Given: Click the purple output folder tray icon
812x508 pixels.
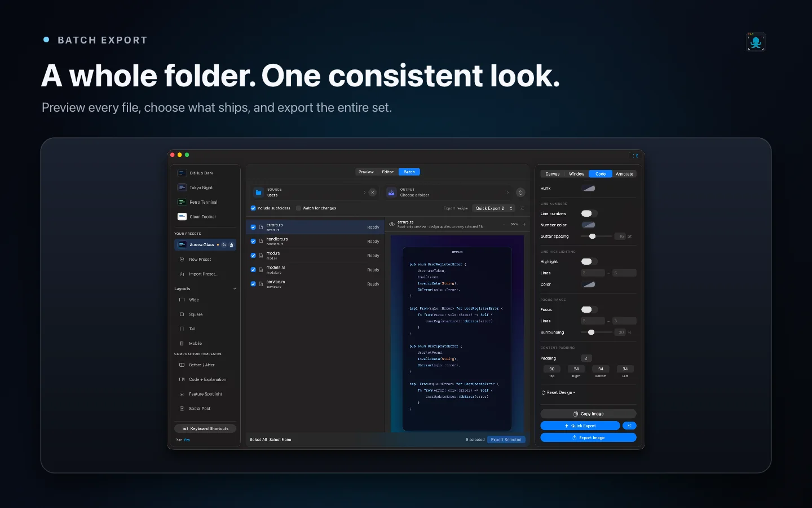Looking at the screenshot, I should pos(391,192).
